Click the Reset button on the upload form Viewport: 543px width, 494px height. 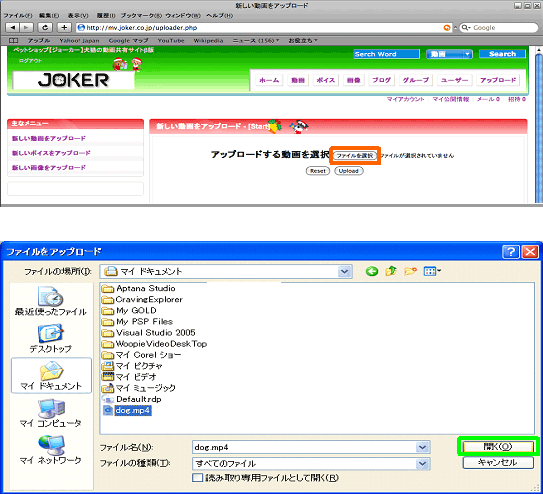point(318,171)
